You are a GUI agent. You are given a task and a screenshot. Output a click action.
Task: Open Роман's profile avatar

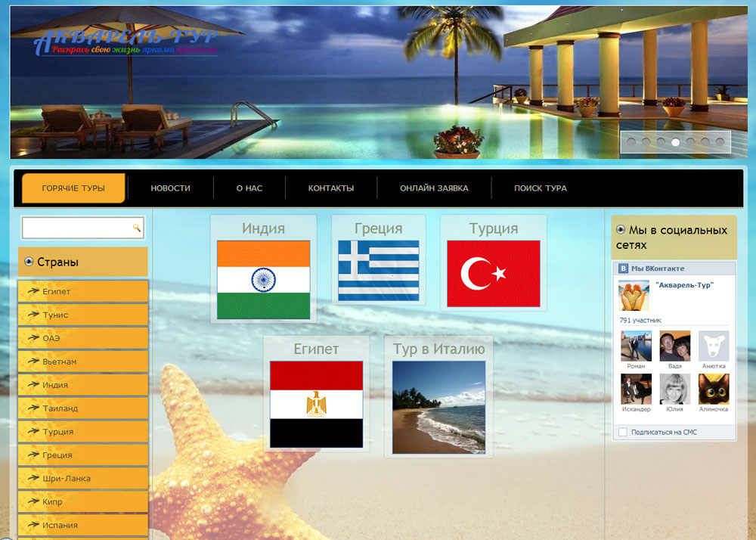[x=636, y=346]
